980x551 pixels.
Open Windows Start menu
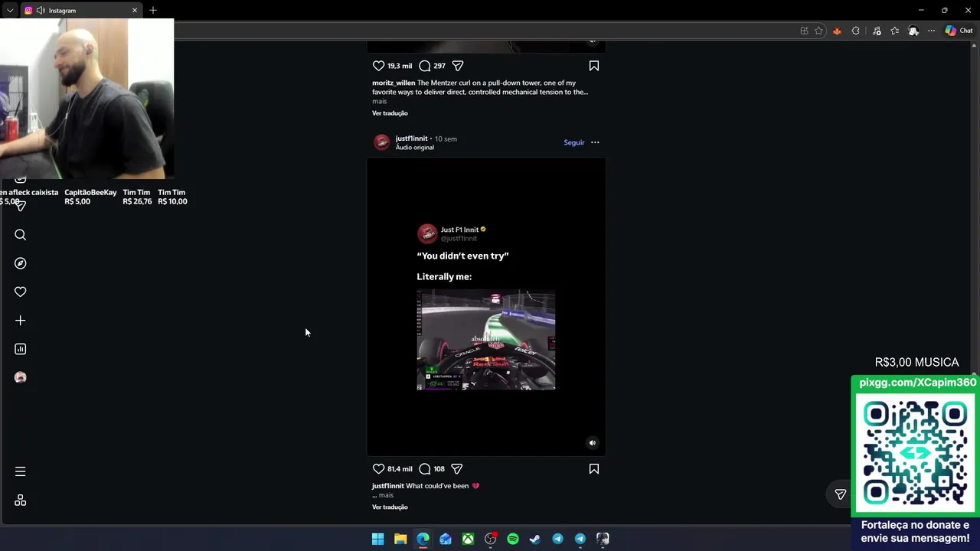pos(377,539)
